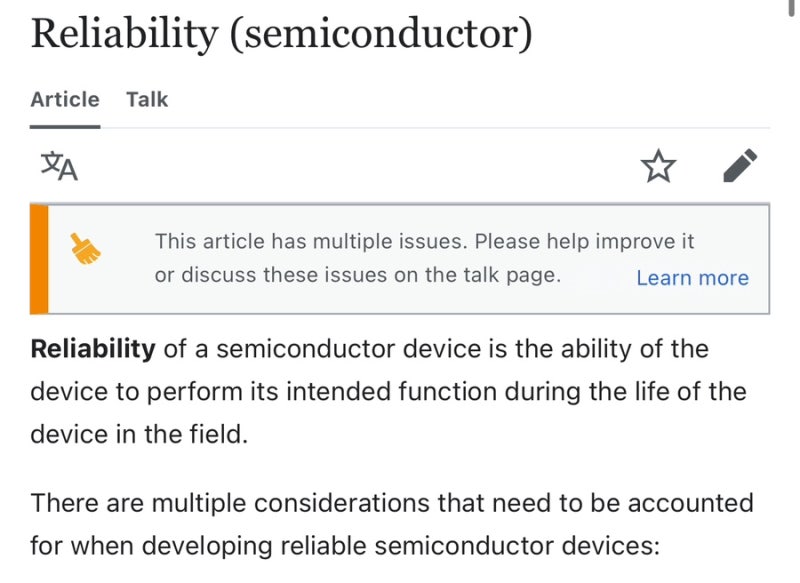
Task: Tap the multiple issues notice text
Action: [310, 242]
